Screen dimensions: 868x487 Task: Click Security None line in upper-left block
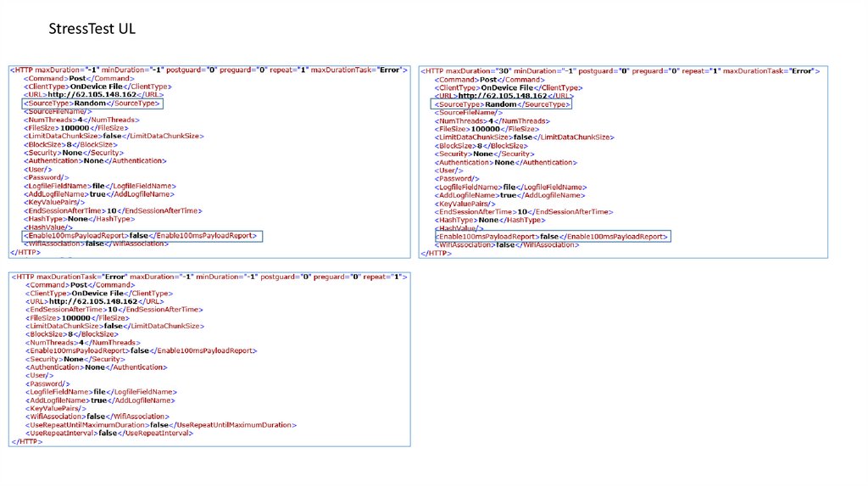click(74, 153)
